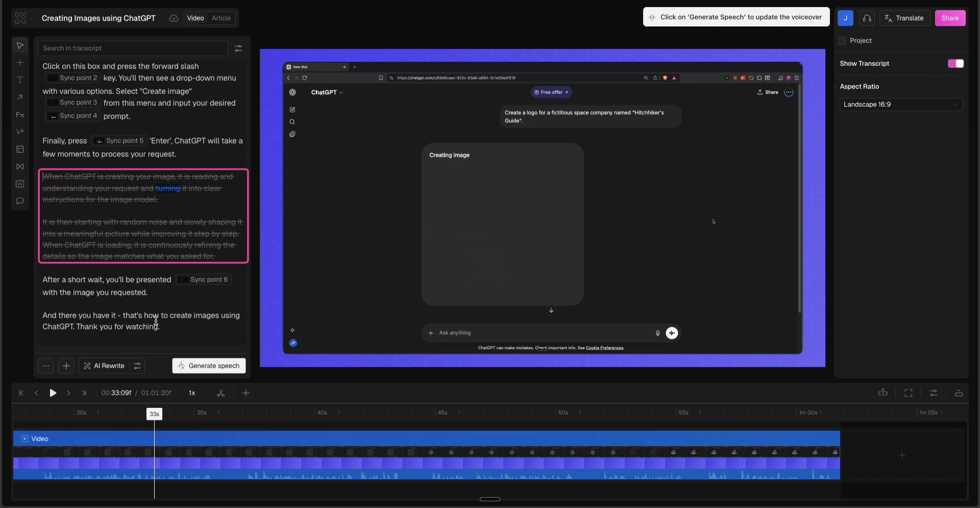Image resolution: width=980 pixels, height=508 pixels.
Task: Click the cloud save status icon
Action: click(174, 18)
